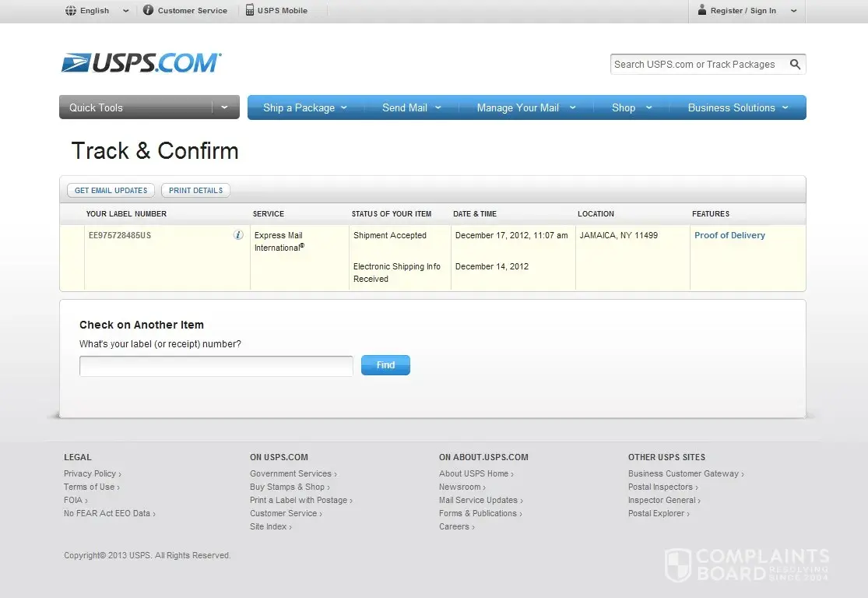Click the USPS Mobile phone icon
This screenshot has width=868, height=598.
250,11
